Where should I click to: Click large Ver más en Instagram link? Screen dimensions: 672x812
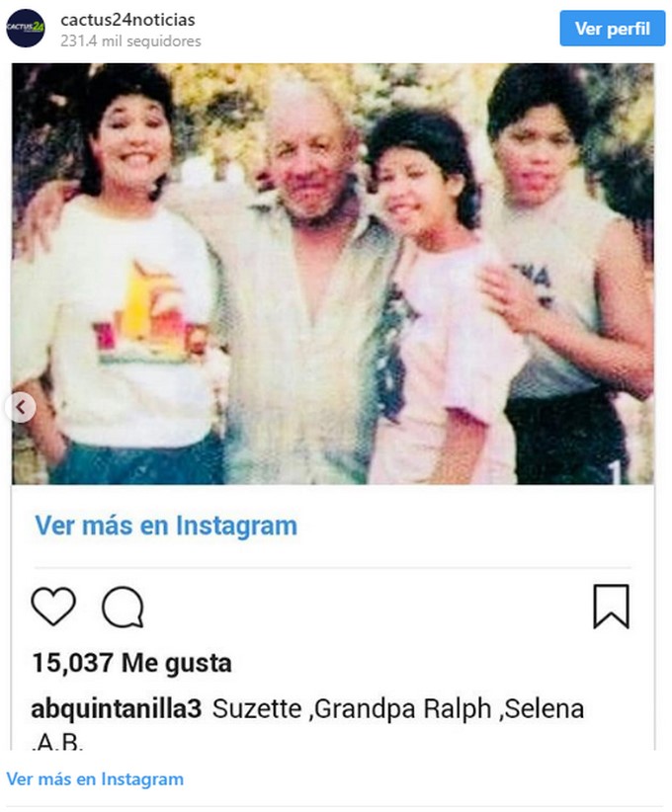(166, 526)
